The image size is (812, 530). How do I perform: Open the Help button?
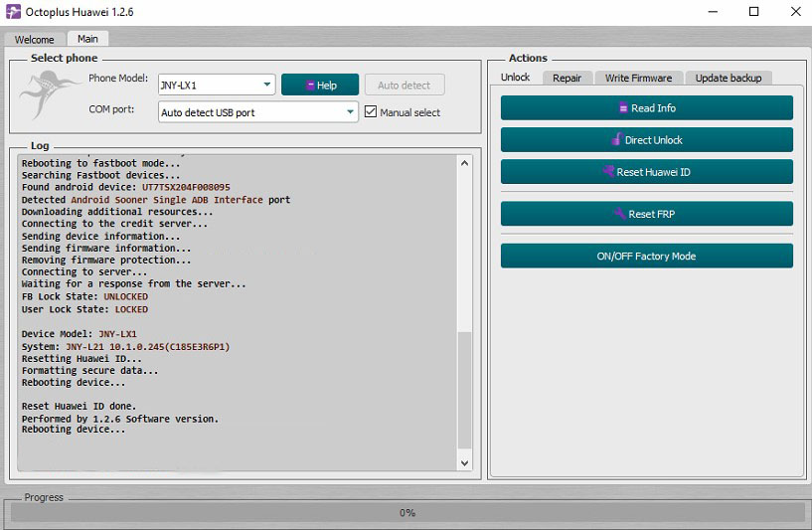(x=320, y=85)
